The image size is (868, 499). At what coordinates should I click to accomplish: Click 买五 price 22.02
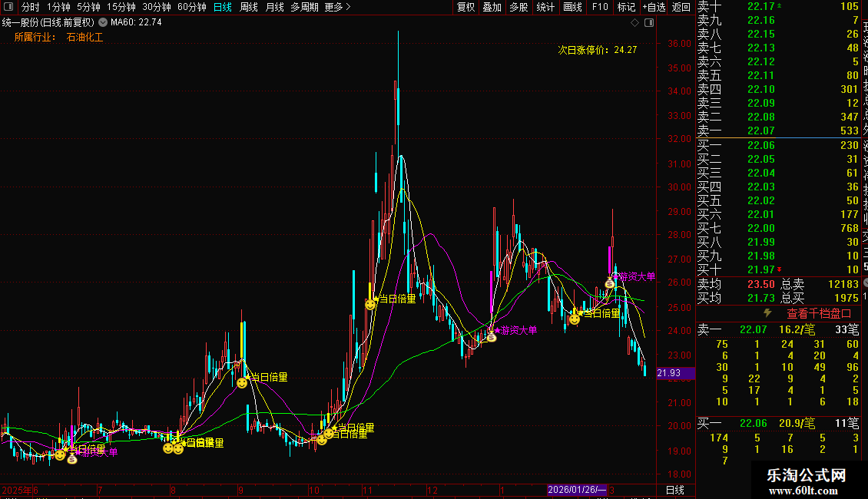click(761, 200)
